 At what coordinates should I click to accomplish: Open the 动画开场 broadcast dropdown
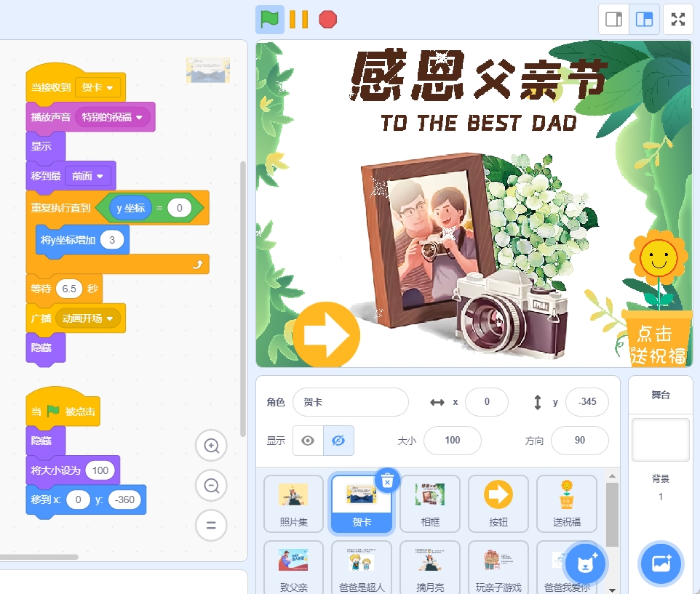(111, 318)
